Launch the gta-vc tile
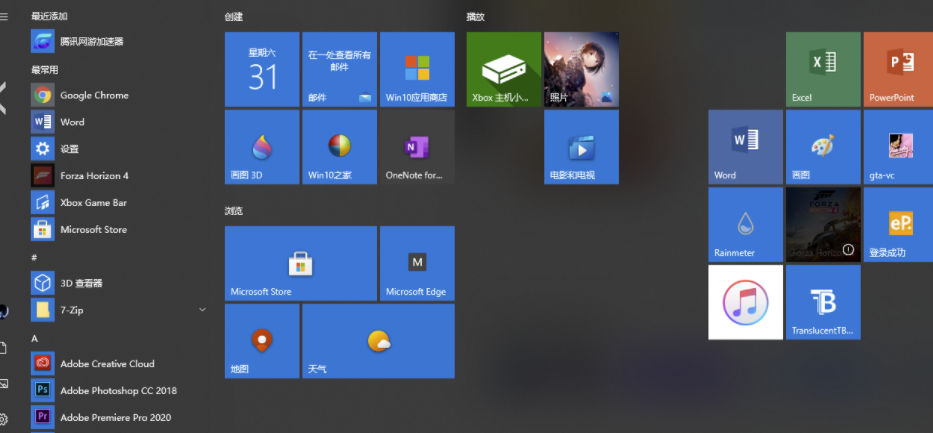 (x=898, y=147)
